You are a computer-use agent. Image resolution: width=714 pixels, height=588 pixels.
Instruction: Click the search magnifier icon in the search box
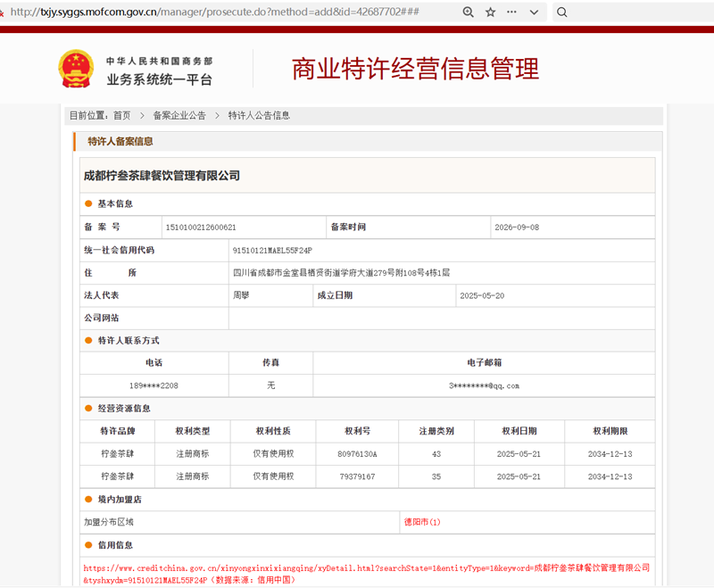pyautogui.click(x=562, y=12)
